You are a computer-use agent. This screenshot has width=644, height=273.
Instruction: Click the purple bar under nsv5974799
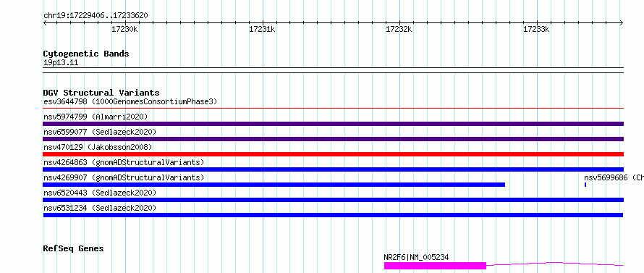point(334,124)
